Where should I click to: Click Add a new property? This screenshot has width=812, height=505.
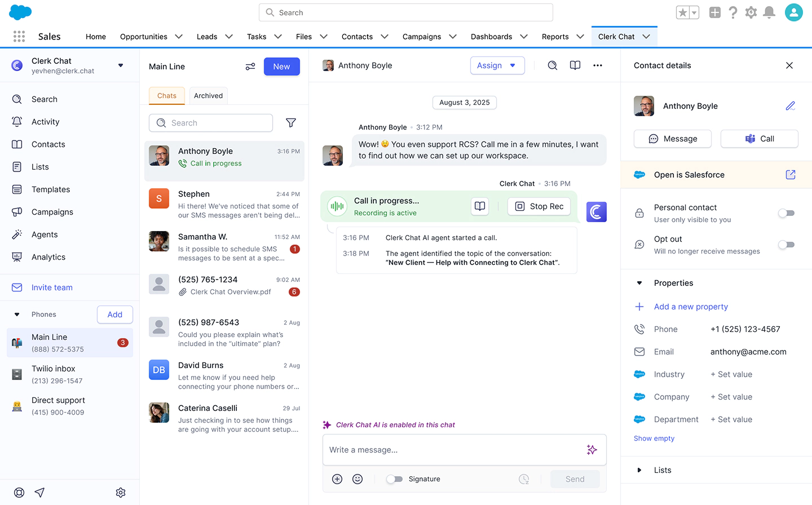[x=691, y=307]
